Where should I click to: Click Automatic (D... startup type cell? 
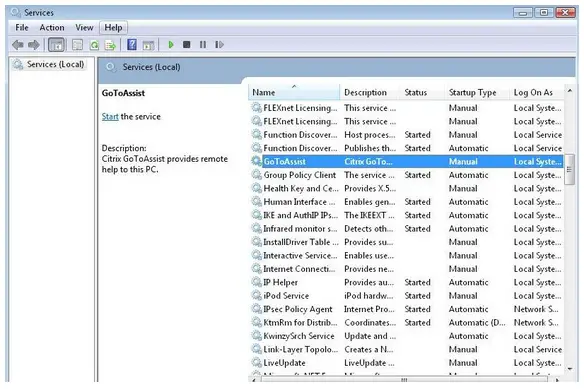tap(477, 322)
